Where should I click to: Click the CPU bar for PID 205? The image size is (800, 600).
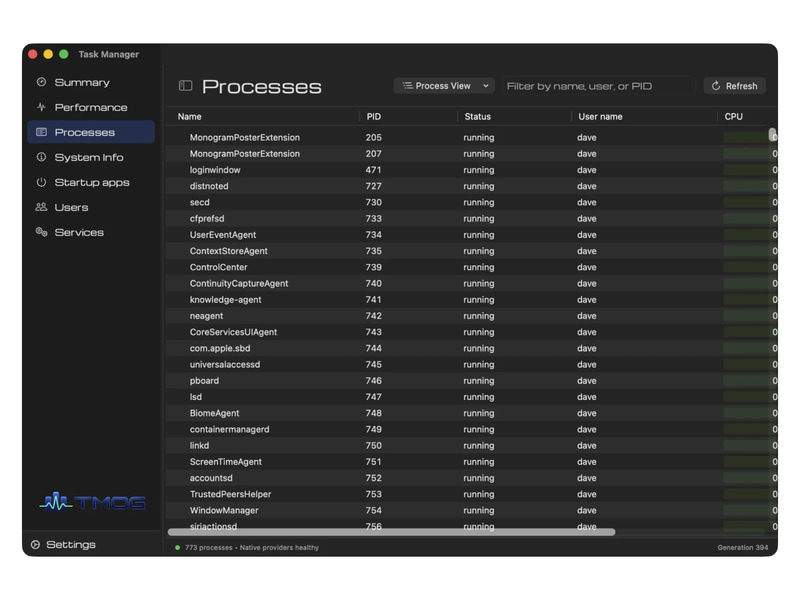[746, 137]
